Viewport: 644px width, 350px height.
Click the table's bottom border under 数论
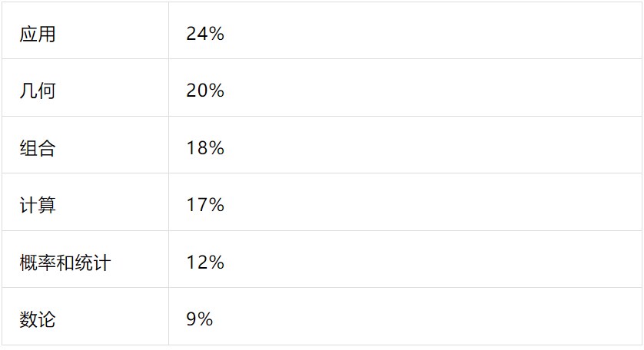tap(85, 345)
